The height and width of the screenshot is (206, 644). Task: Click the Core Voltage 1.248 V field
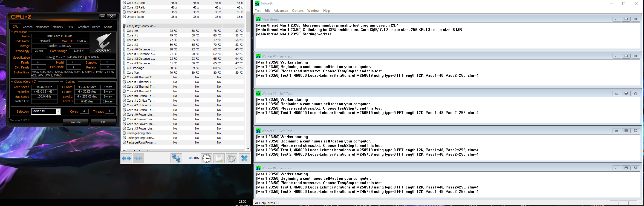click(79, 51)
